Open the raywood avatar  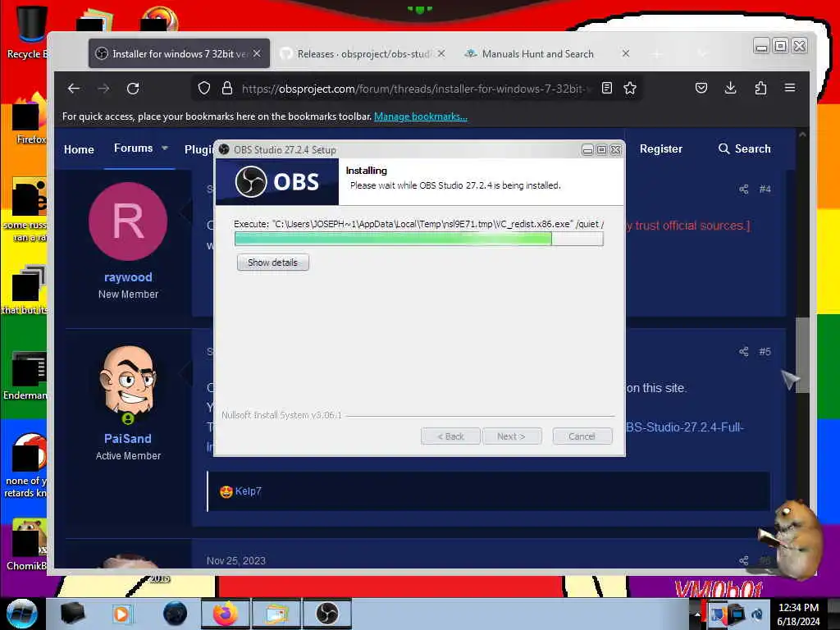click(128, 221)
